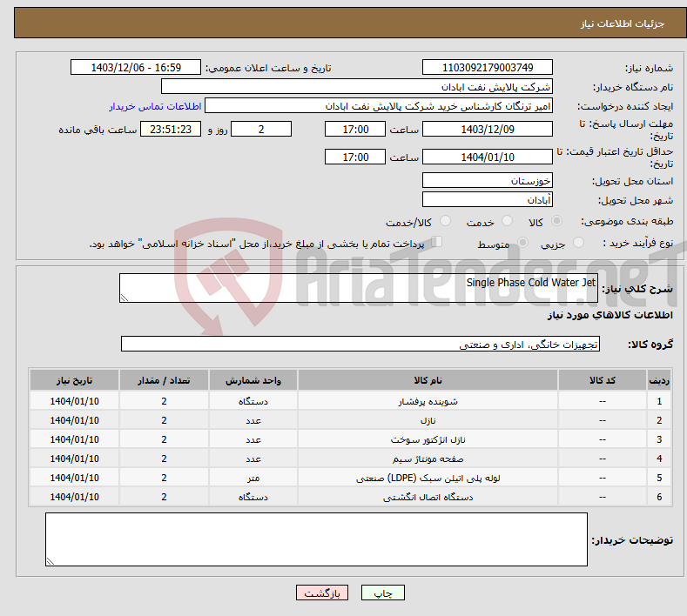Click the بازگشت back button

(x=322, y=593)
